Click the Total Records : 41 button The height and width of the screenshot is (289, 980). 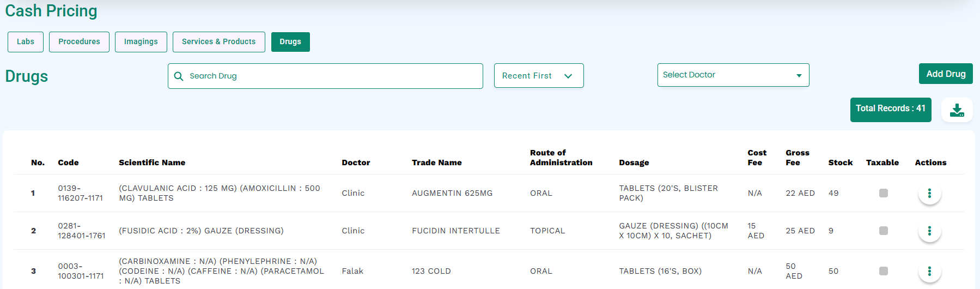tap(891, 110)
